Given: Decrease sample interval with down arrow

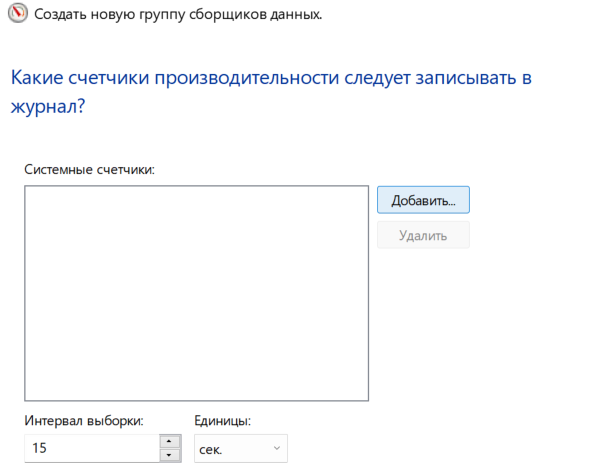Looking at the screenshot, I should (169, 455).
